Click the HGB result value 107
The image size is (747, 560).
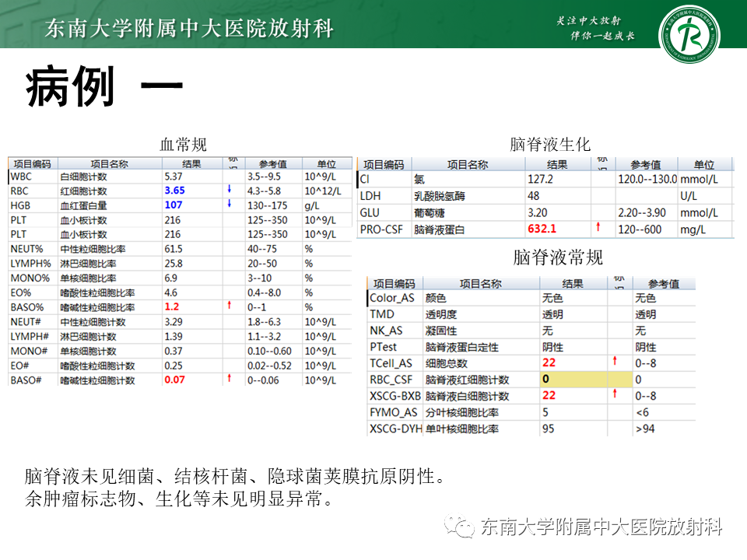tap(174, 205)
